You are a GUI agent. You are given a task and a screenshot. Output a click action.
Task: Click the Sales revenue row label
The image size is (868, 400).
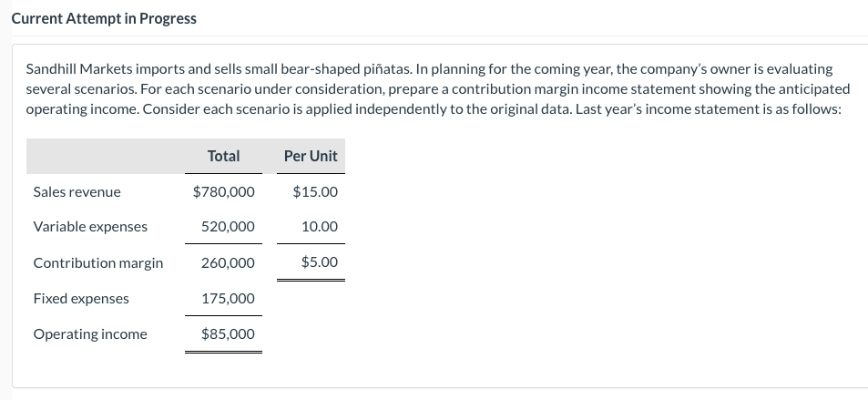pyautogui.click(x=77, y=191)
